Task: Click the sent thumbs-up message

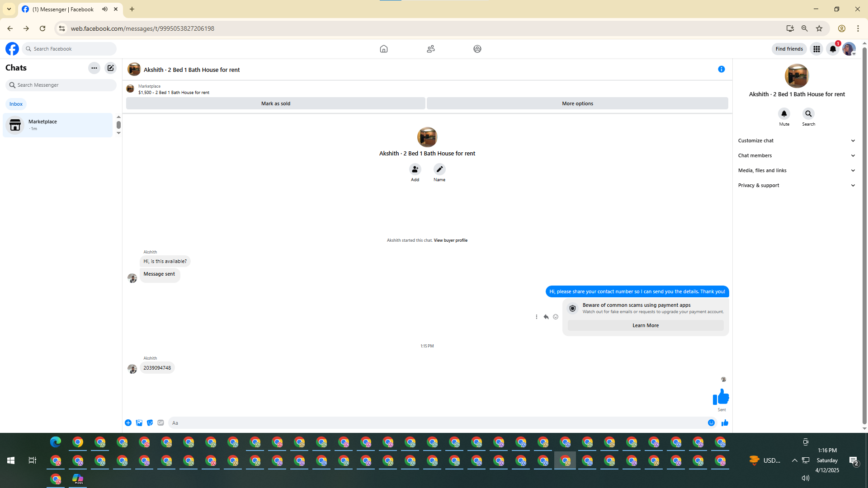Action: (721, 397)
